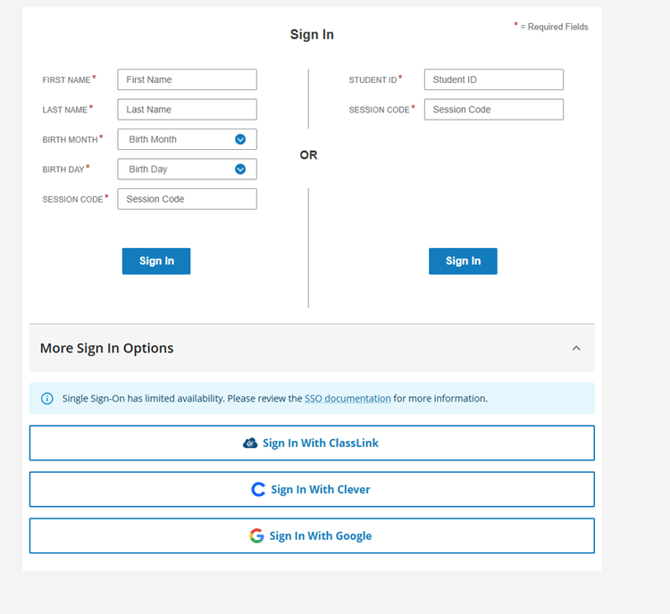Click the 'Required Fields' legend text
This screenshot has height=614, width=670.
[558, 27]
